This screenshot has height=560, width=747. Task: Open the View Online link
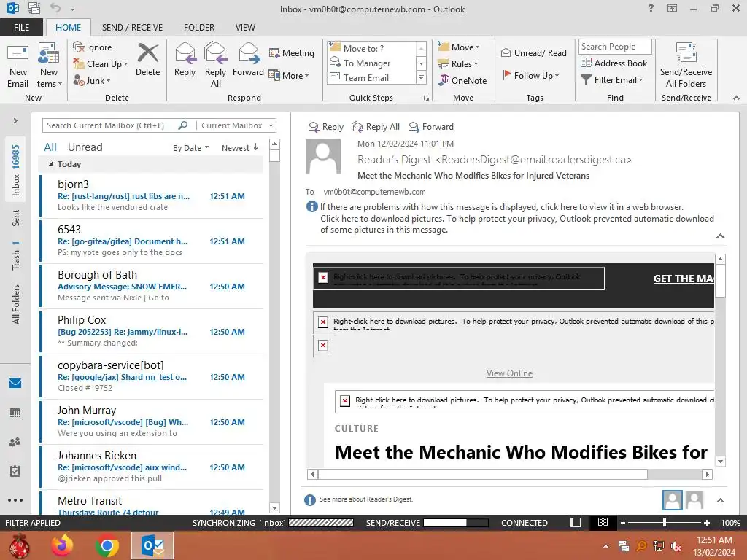(509, 373)
